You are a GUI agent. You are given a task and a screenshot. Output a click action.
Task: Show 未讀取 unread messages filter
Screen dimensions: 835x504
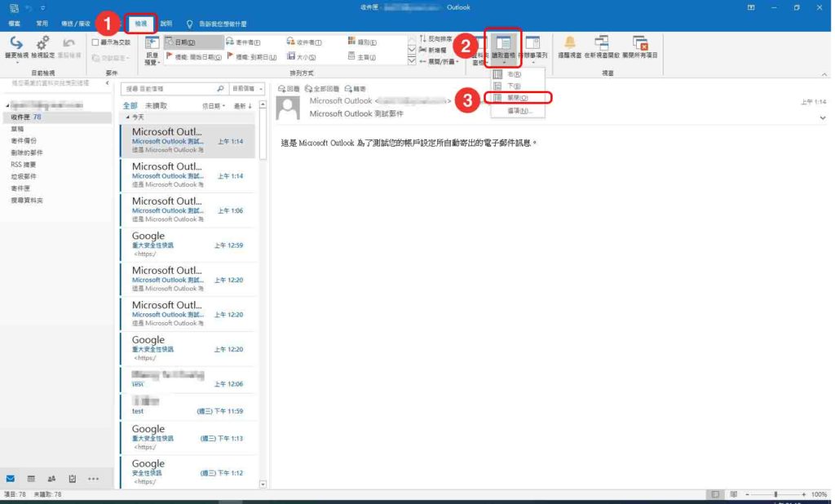pyautogui.click(x=156, y=105)
